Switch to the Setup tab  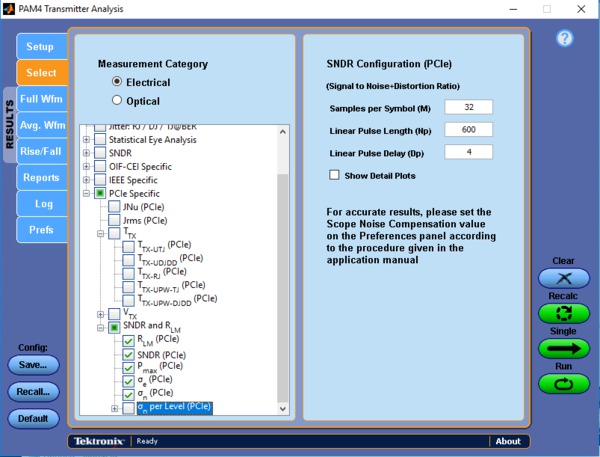pyautogui.click(x=40, y=47)
